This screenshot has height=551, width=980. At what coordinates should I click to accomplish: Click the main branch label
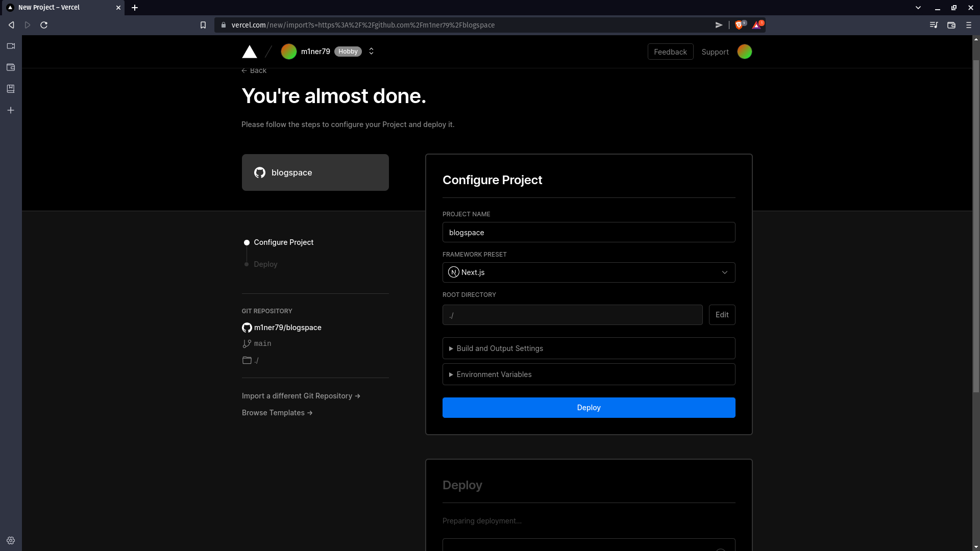262,344
